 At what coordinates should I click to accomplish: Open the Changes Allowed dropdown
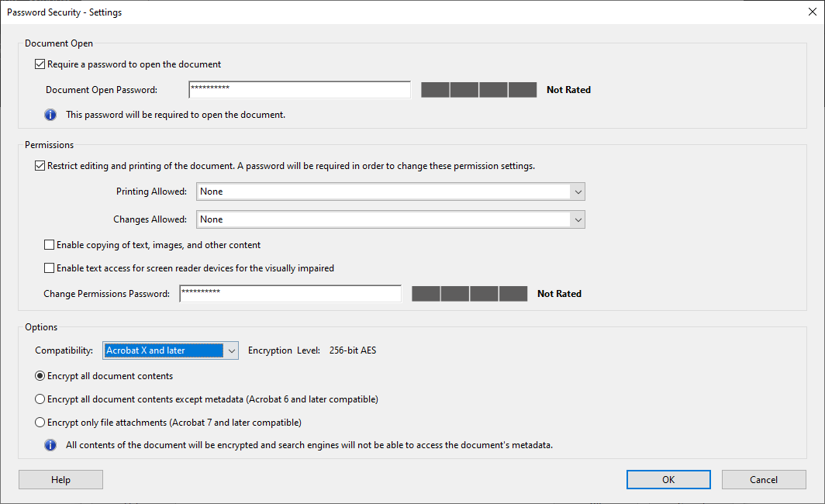(x=391, y=219)
